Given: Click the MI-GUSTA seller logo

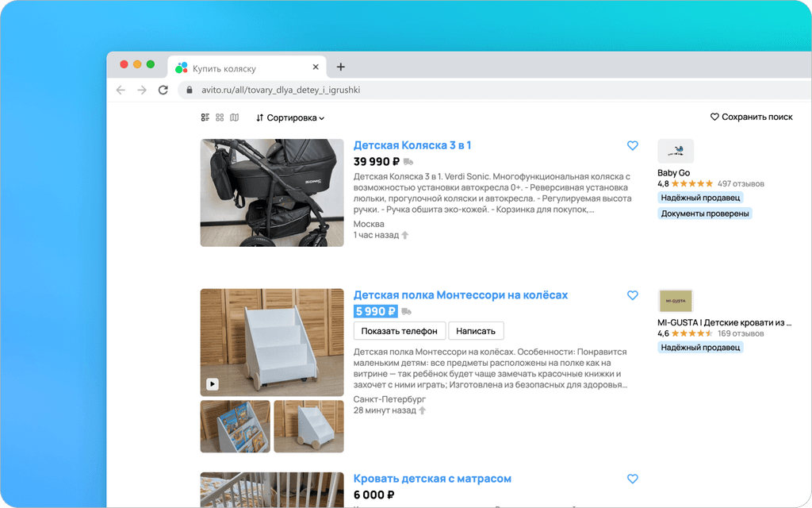Looking at the screenshot, I should point(676,301).
